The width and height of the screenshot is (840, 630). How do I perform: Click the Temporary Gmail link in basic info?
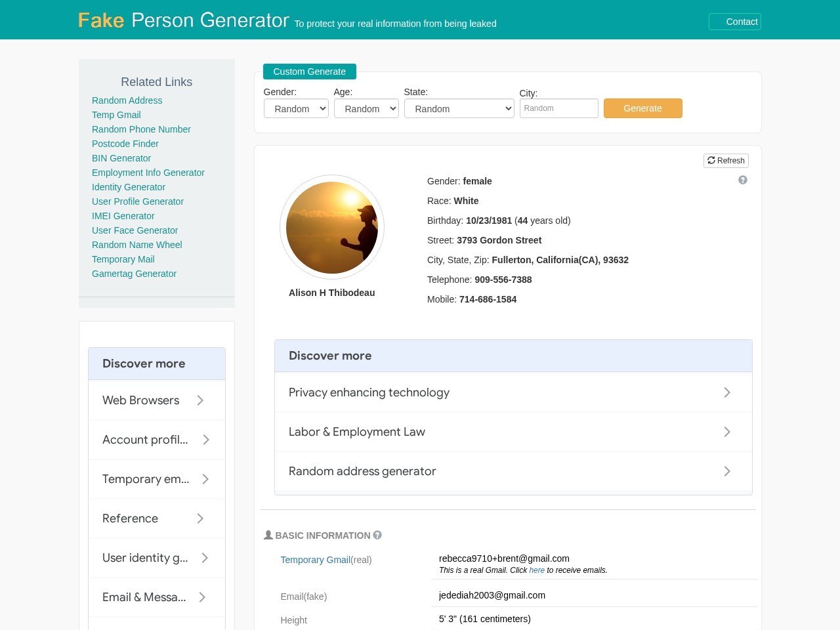pos(316,560)
